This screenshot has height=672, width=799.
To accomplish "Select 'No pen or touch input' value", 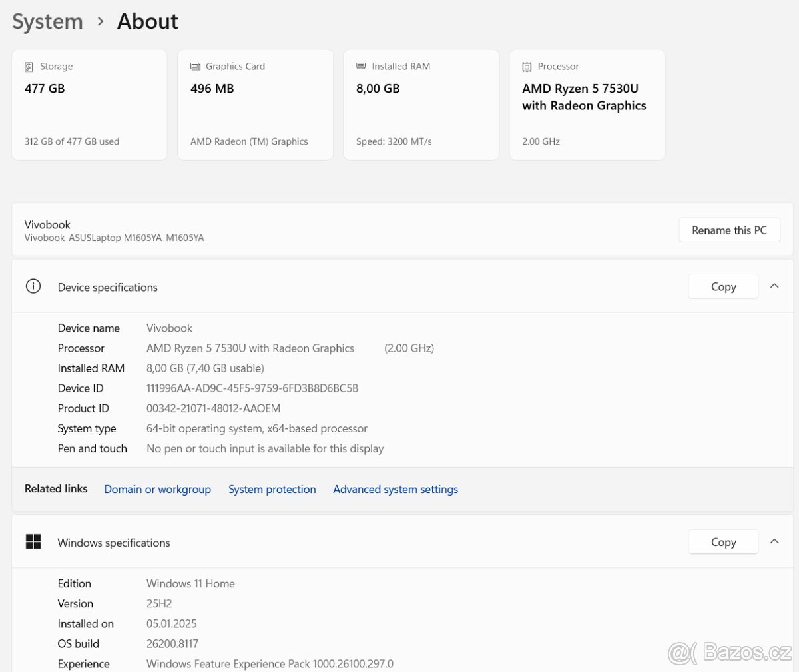I will click(265, 448).
